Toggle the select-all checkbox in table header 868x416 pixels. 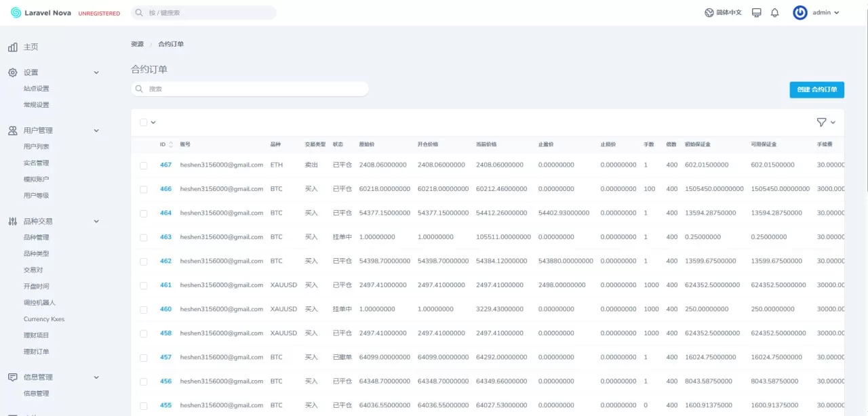tap(143, 123)
